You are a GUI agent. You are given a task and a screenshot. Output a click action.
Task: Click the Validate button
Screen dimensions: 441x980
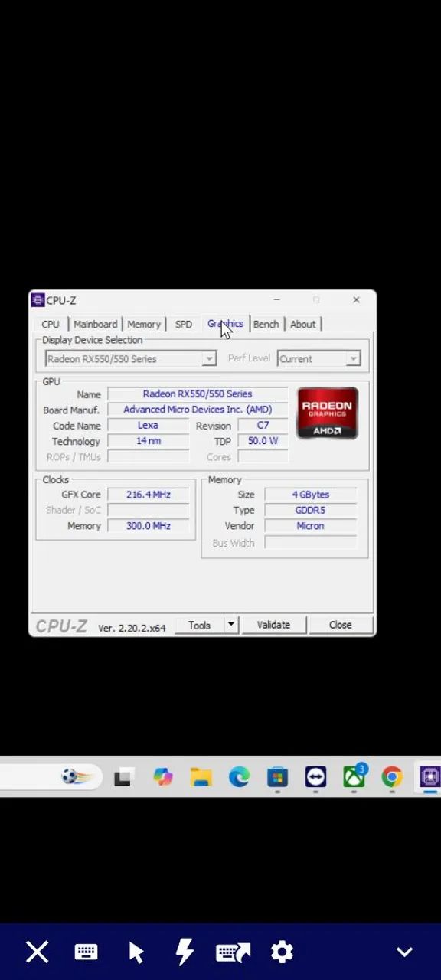pyautogui.click(x=273, y=625)
